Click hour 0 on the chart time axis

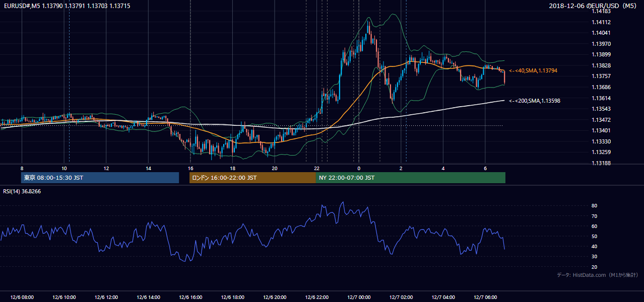pyautogui.click(x=359, y=168)
